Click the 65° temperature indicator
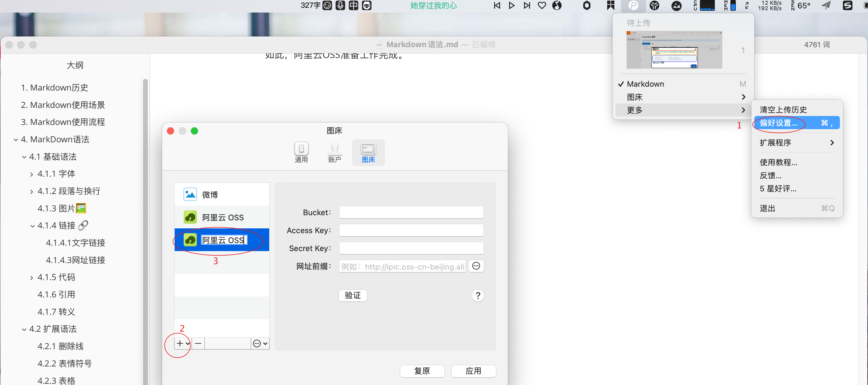The image size is (868, 385). (804, 6)
